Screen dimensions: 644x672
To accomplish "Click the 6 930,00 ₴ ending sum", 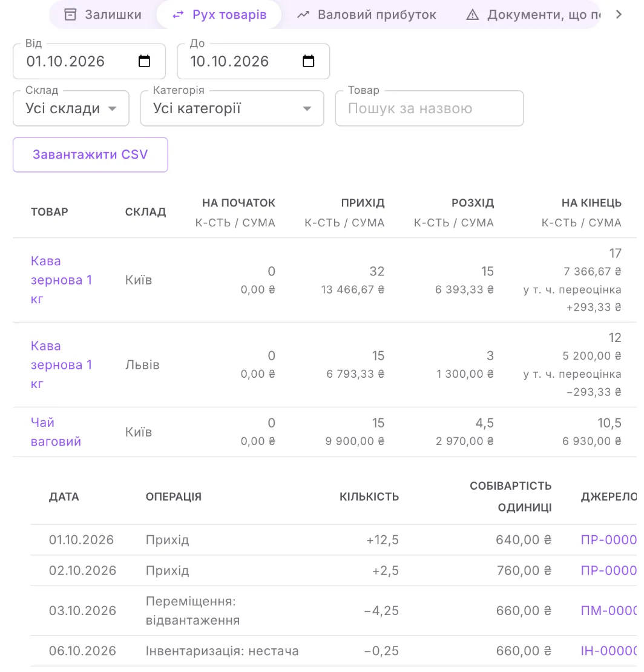I will (592, 441).
